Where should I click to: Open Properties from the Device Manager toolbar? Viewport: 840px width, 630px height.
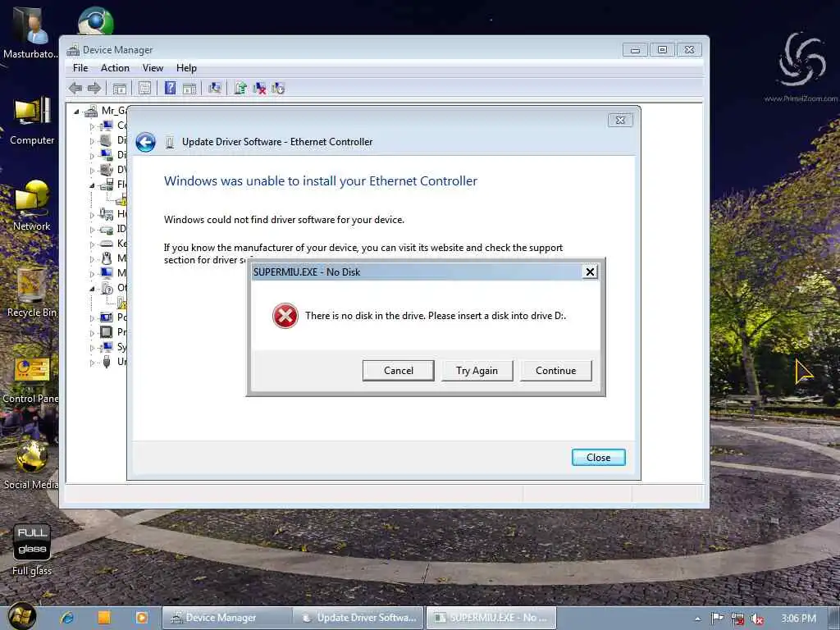(x=144, y=89)
